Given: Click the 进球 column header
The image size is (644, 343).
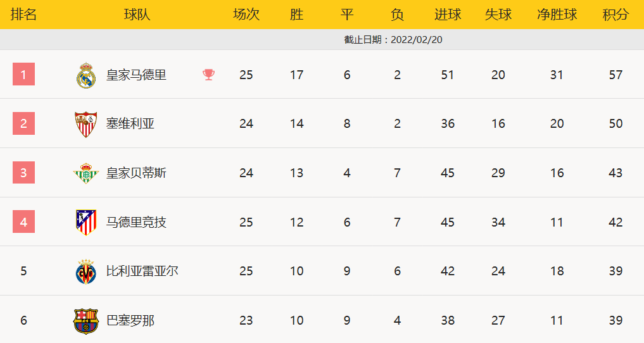Looking at the screenshot, I should click(x=448, y=15).
